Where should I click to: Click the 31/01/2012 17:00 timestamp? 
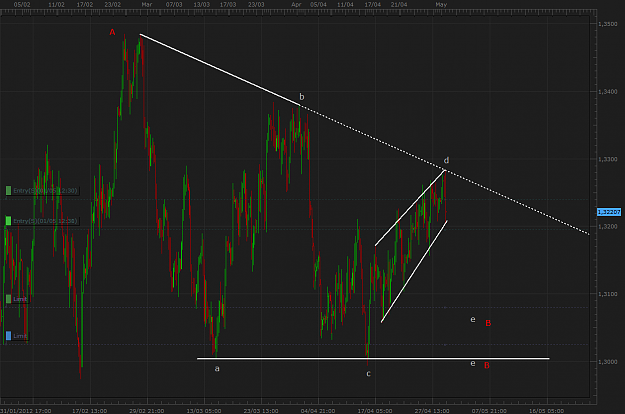coord(26,410)
